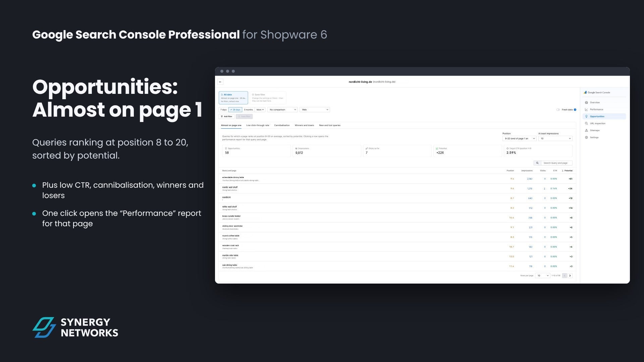The height and width of the screenshot is (362, 644).
Task: Click the Potential +226 summary card
Action: [468, 151]
